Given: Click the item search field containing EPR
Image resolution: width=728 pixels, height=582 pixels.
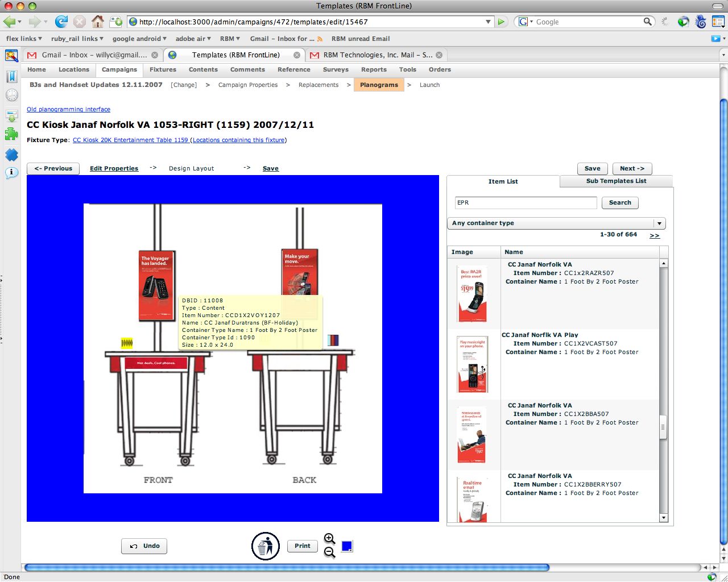Looking at the screenshot, I should click(526, 203).
